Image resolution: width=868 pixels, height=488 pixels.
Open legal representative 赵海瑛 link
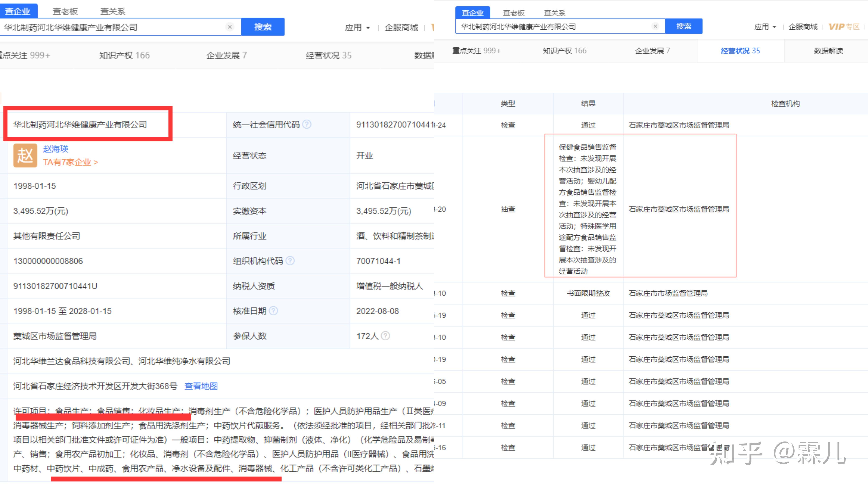point(56,149)
